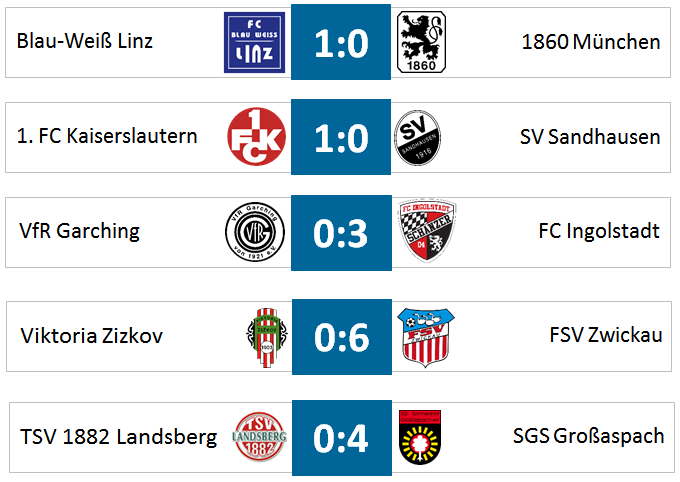Open the Blau-Weiß Linz 1:0 score box
The width and height of the screenshot is (680, 482).
point(341,42)
